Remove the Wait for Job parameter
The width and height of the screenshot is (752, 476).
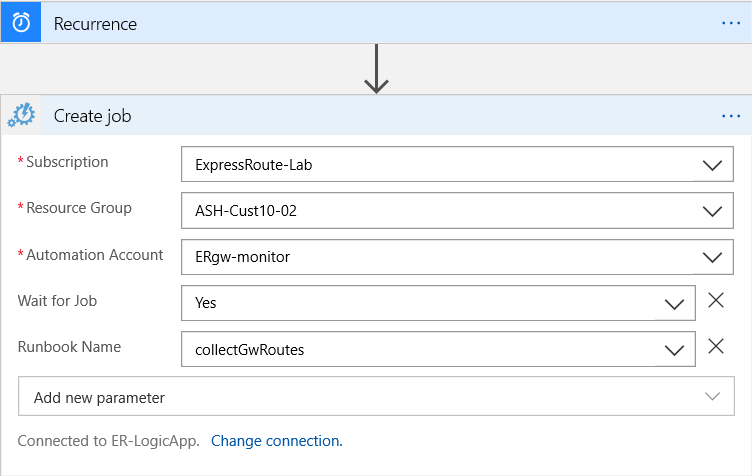(716, 300)
